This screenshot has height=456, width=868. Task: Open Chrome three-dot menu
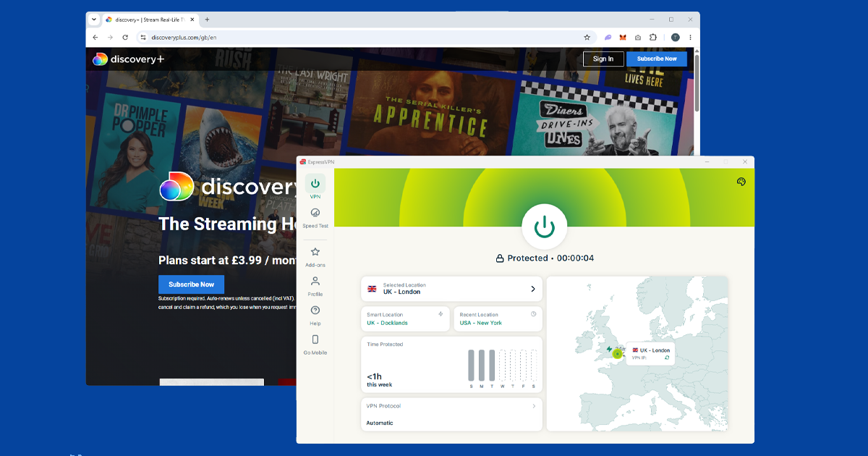point(690,38)
